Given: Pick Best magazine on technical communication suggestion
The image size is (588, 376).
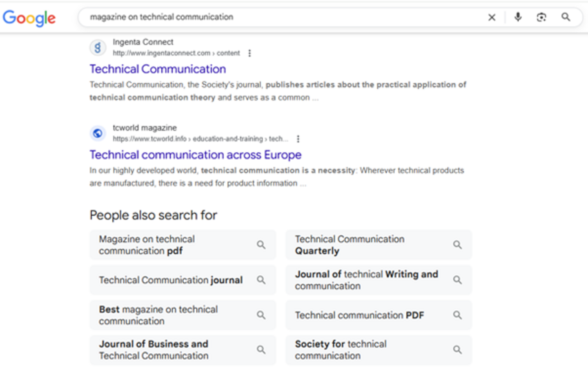Looking at the screenshot, I should [183, 315].
